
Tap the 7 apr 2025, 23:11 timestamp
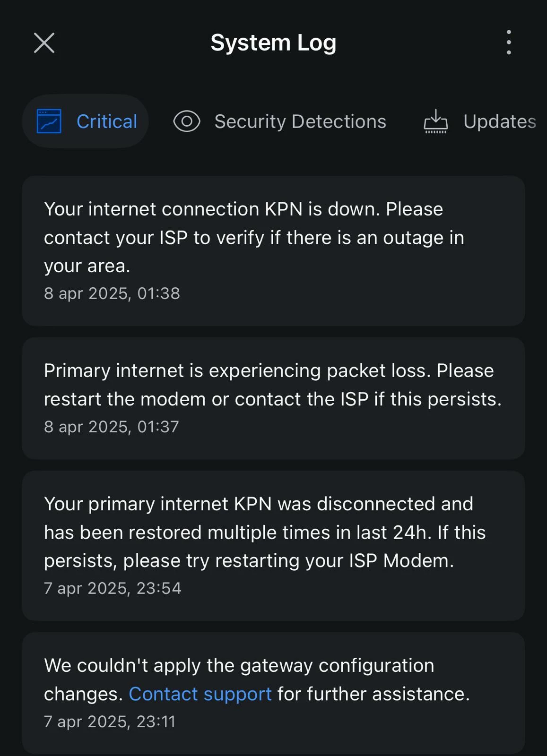pos(110,722)
